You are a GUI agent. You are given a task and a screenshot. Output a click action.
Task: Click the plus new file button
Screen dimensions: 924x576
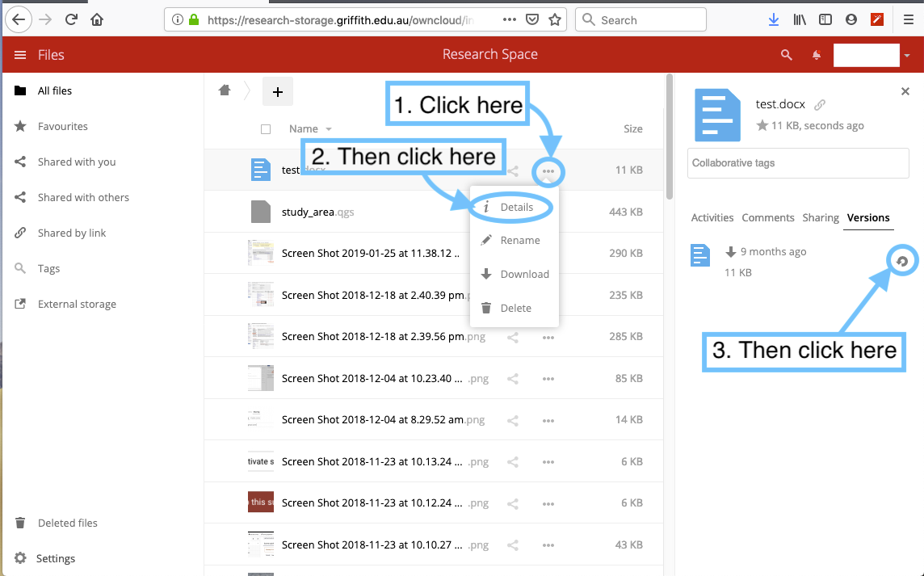278,92
